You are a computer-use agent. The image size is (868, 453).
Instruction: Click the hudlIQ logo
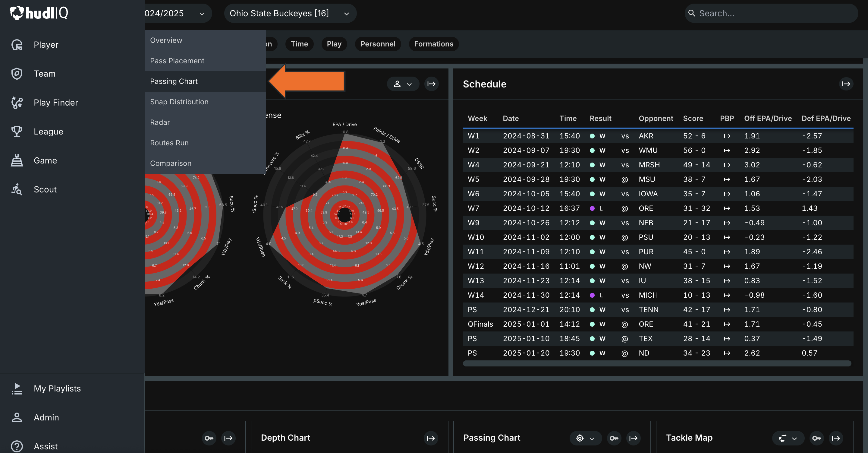coord(39,13)
